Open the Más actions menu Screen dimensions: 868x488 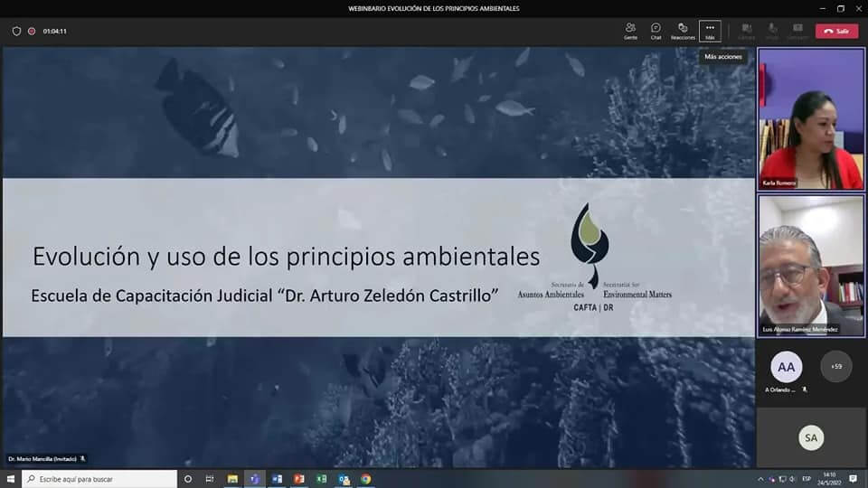point(711,31)
